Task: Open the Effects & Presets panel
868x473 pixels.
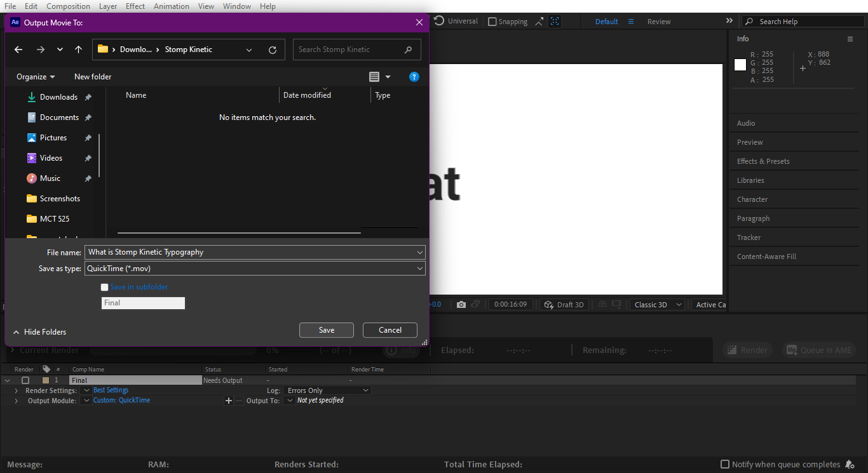Action: [763, 161]
